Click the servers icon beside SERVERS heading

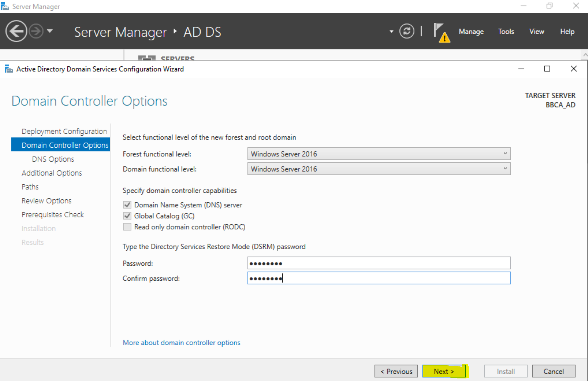click(147, 58)
